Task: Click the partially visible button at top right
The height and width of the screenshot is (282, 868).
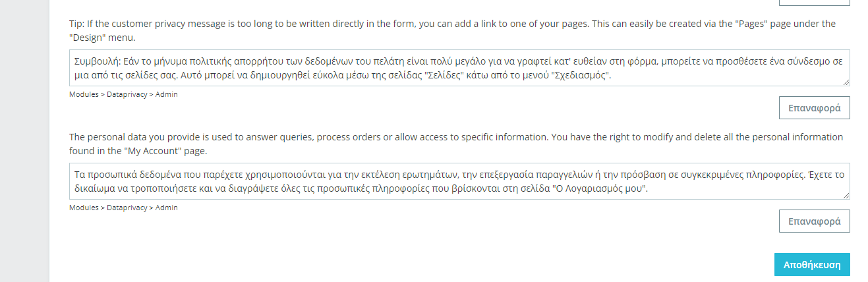Action: click(814, 2)
